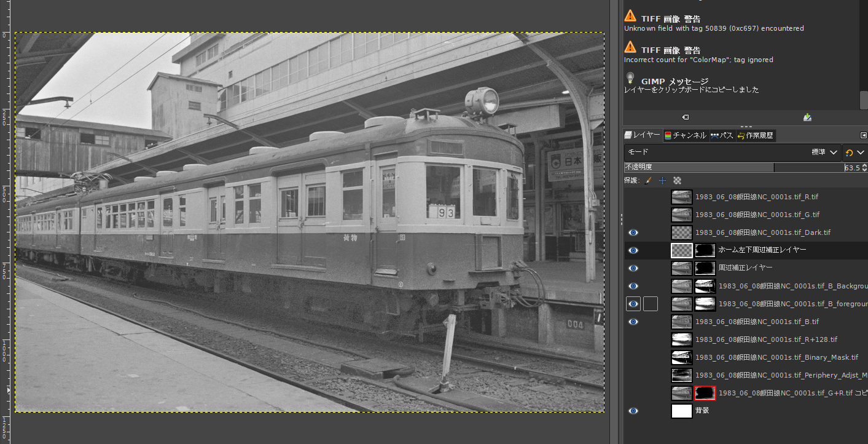Select the tif_B_Background layer mask thumbnail
This screenshot has width=868, height=444.
[x=705, y=286]
